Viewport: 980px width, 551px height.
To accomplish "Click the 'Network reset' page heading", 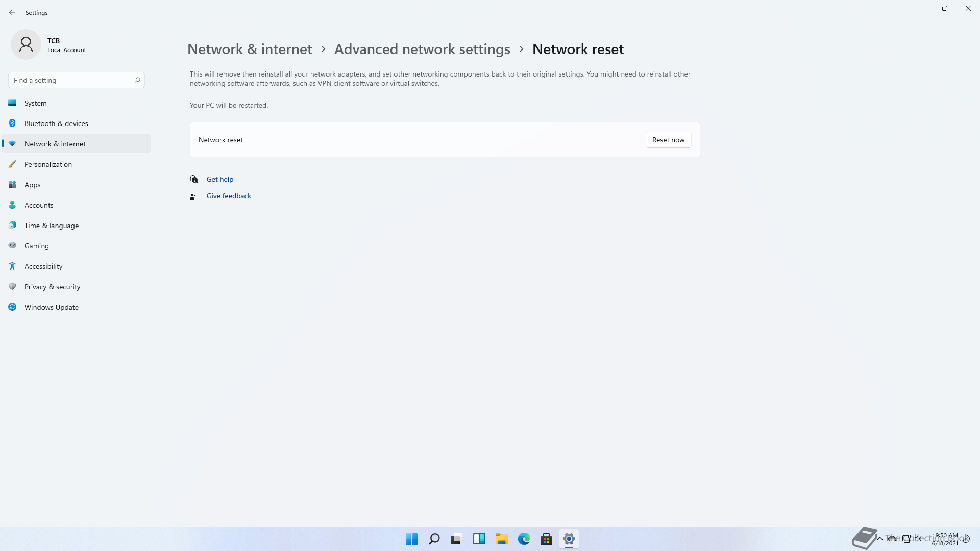I will point(578,49).
